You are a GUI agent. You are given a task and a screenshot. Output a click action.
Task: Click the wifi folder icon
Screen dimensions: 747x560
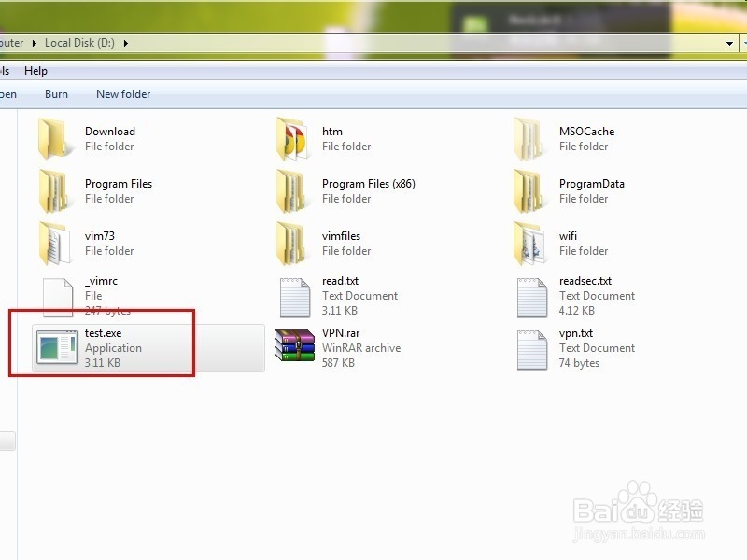pyautogui.click(x=529, y=244)
